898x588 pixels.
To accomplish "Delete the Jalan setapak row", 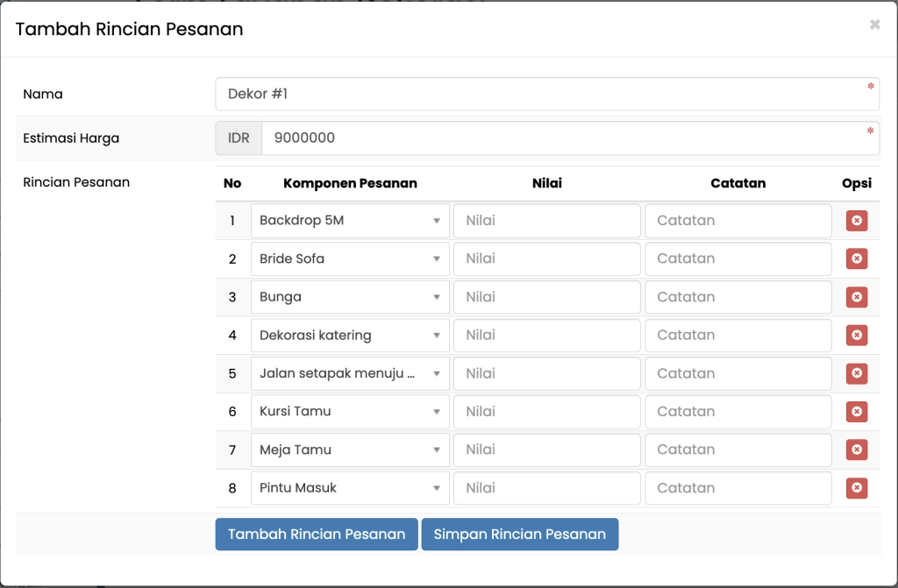I will (x=856, y=373).
